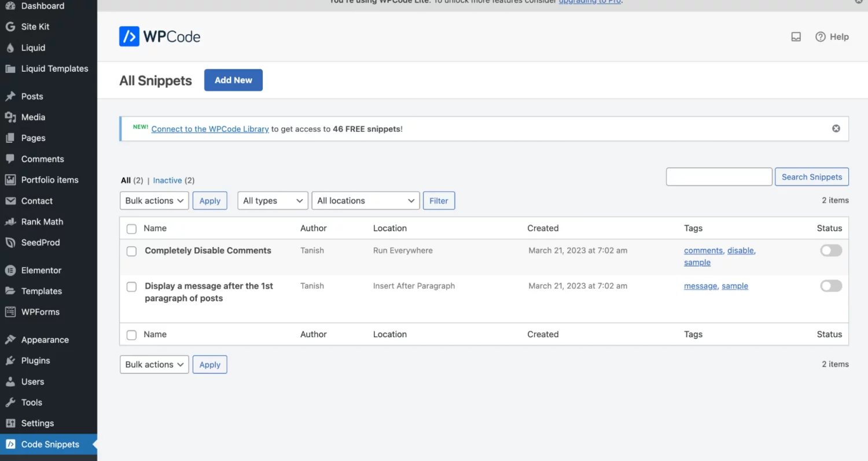
Task: Click the Portfolio items icon
Action: tap(10, 180)
